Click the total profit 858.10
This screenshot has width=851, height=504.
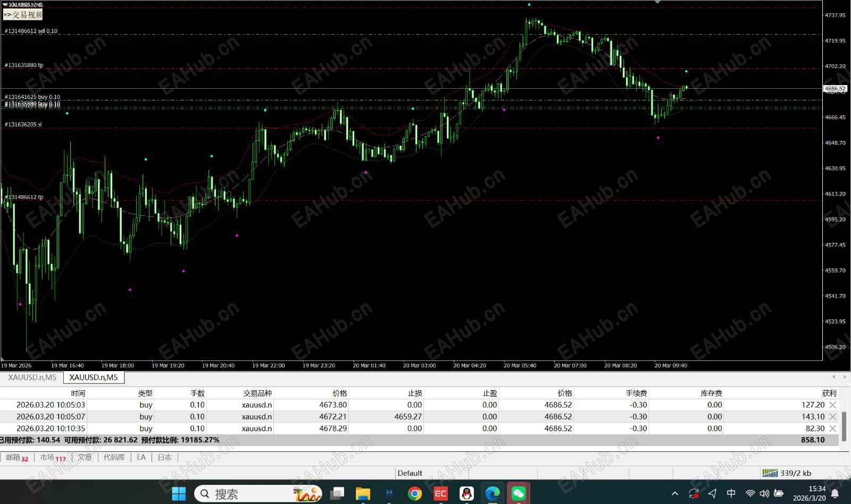click(813, 440)
